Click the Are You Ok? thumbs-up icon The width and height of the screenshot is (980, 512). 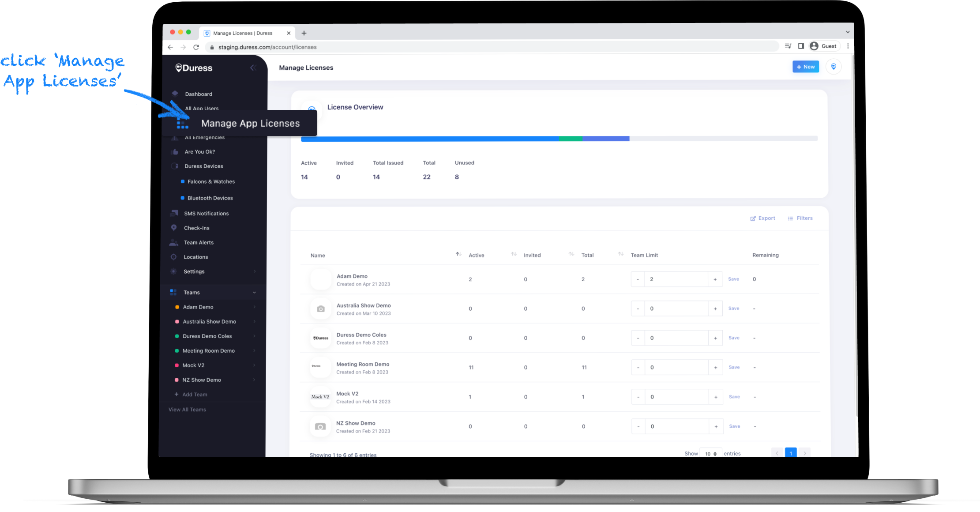coord(175,151)
